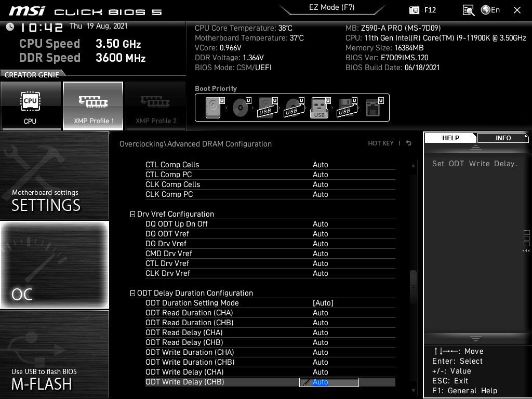Select the CTL Drv Vref setting
The image size is (532, 399).
[270, 263]
